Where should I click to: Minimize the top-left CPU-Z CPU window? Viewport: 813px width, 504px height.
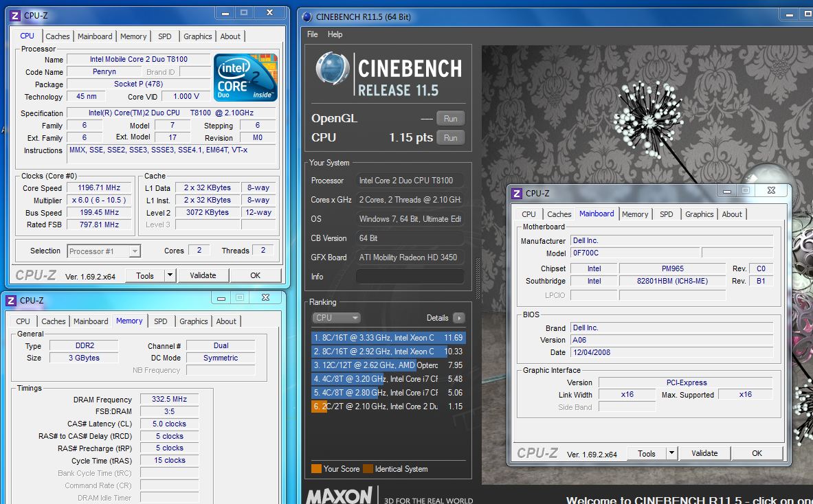tap(225, 13)
